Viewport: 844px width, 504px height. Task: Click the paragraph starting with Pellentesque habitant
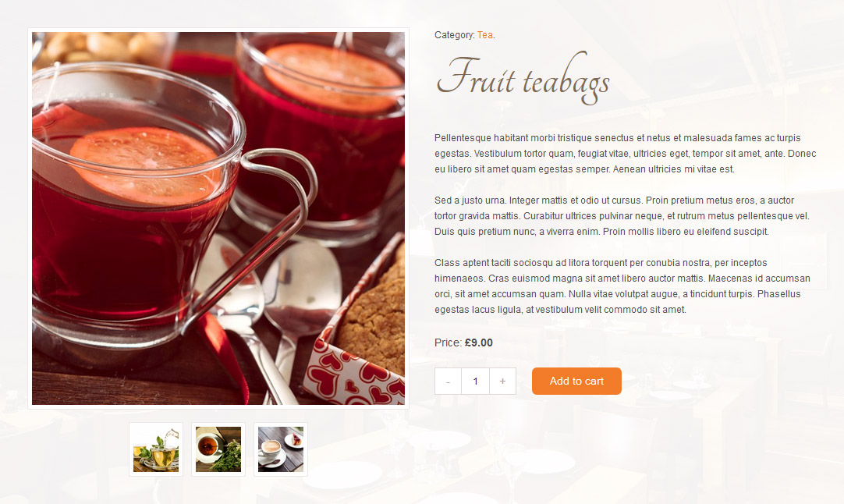[626, 154]
